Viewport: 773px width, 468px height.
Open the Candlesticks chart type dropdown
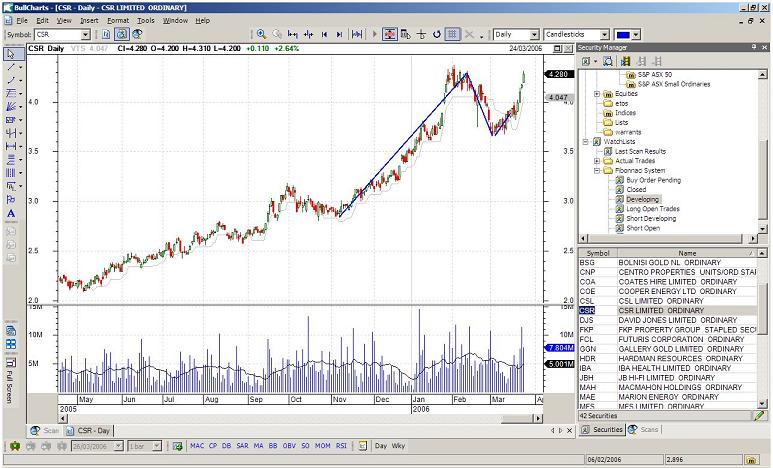[604, 34]
